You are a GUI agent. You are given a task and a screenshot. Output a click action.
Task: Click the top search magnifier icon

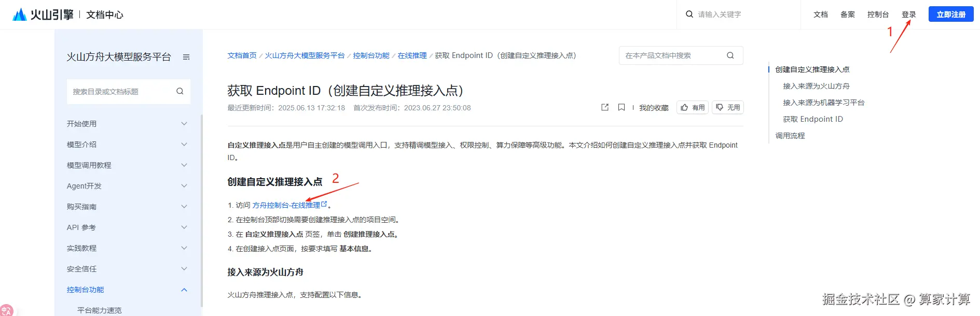[x=689, y=15]
